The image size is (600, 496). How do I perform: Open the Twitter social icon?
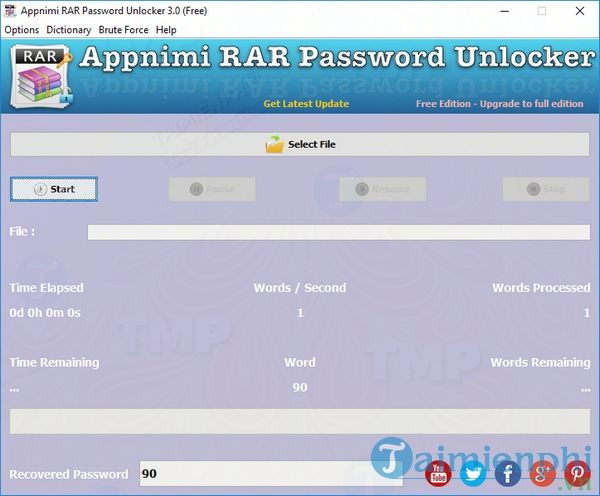point(473,473)
